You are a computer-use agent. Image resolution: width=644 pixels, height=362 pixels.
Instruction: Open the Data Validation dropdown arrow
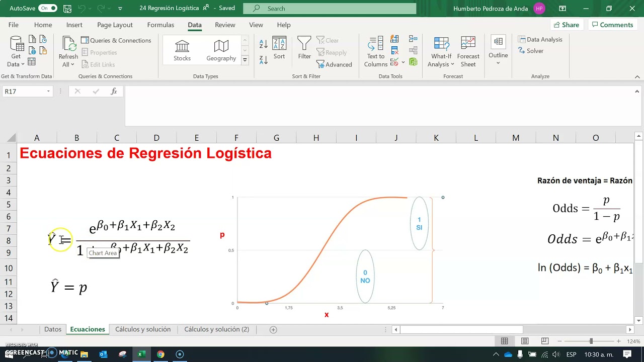[x=403, y=62]
